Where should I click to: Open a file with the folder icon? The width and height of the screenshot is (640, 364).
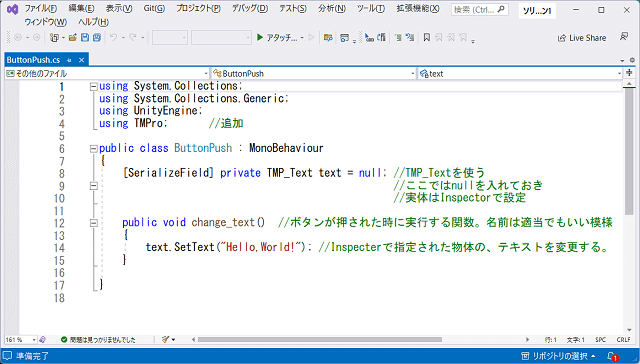click(x=73, y=38)
